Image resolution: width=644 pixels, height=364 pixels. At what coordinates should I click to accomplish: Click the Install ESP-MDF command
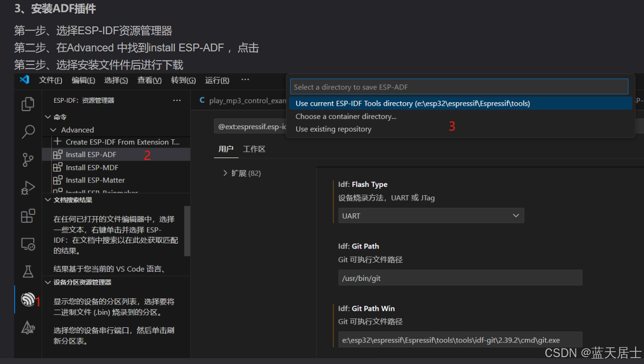[x=92, y=167]
